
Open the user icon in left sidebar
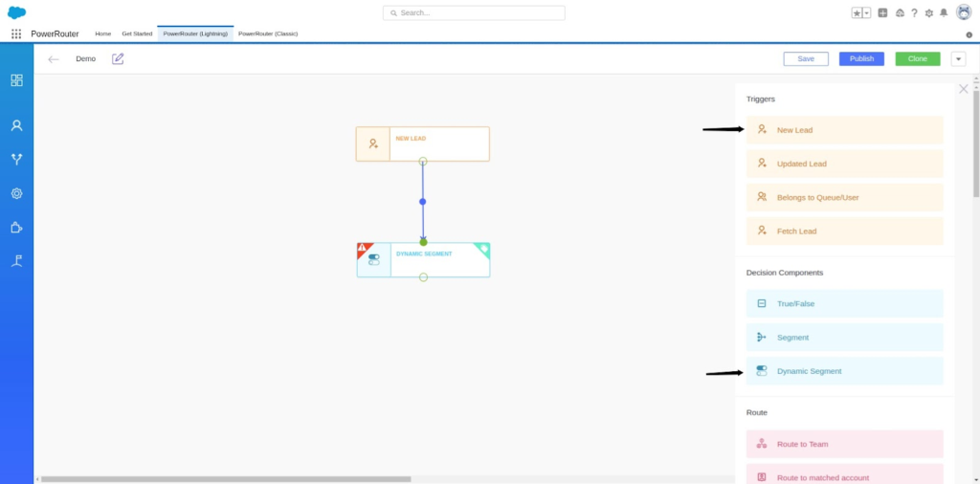point(16,125)
